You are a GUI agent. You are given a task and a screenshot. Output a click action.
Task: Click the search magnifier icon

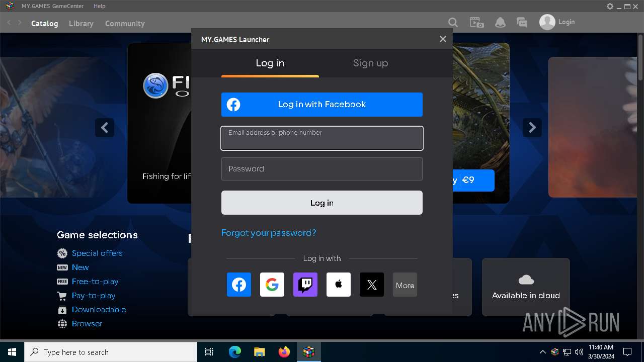coord(453,23)
